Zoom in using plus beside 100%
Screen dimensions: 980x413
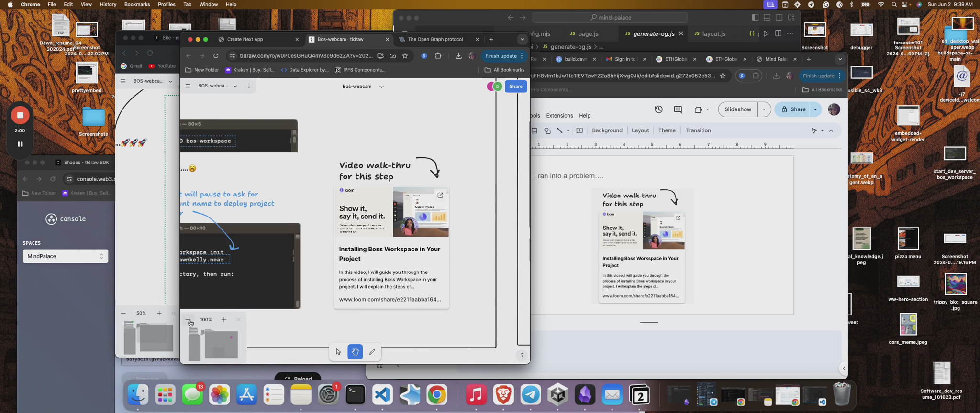224,320
